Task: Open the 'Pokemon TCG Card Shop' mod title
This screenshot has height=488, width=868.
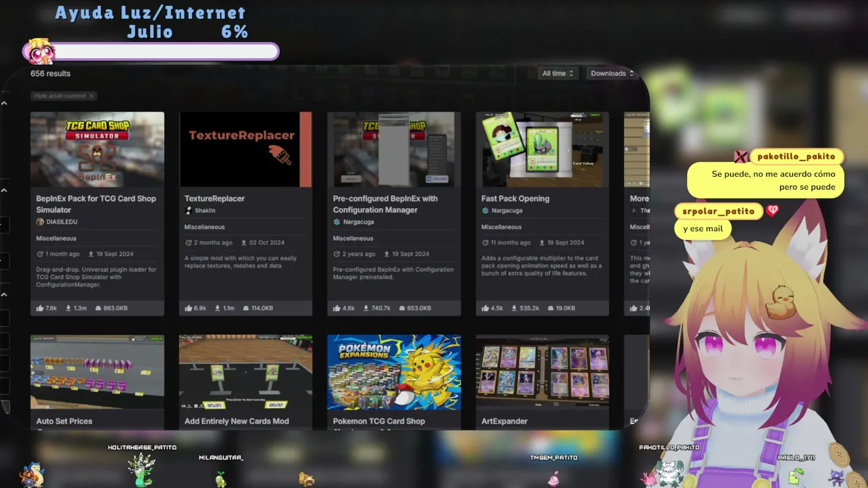Action: pyautogui.click(x=379, y=422)
